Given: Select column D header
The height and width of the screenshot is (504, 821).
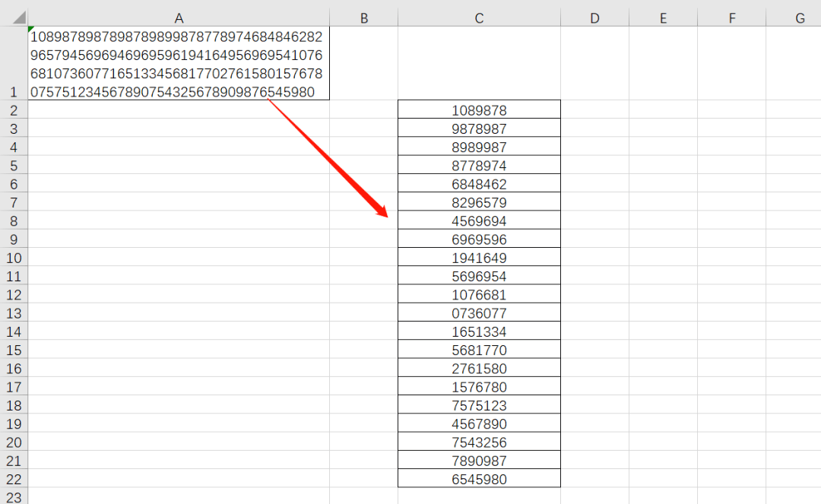Looking at the screenshot, I should 594,18.
